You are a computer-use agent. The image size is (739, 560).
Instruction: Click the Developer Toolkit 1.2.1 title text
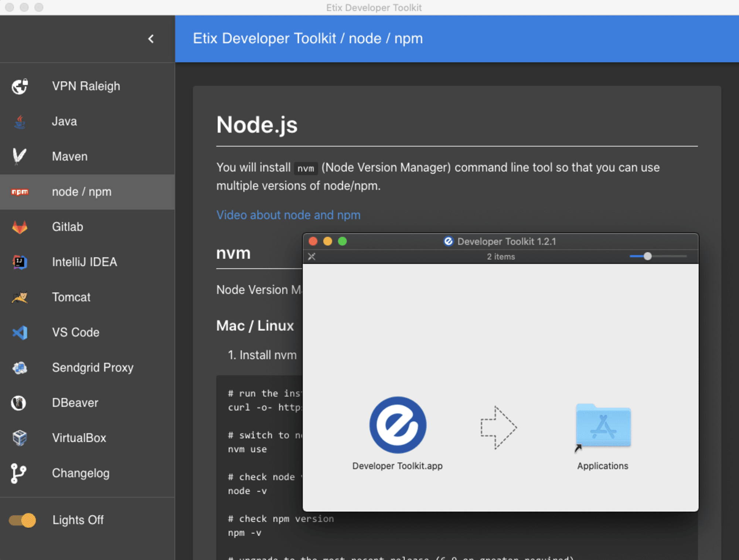coord(507,241)
